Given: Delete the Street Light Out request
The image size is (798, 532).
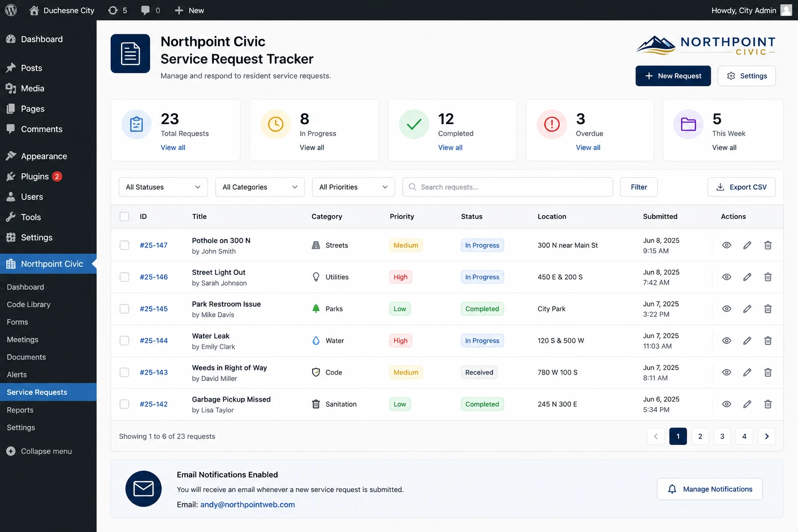Looking at the screenshot, I should click(x=768, y=277).
